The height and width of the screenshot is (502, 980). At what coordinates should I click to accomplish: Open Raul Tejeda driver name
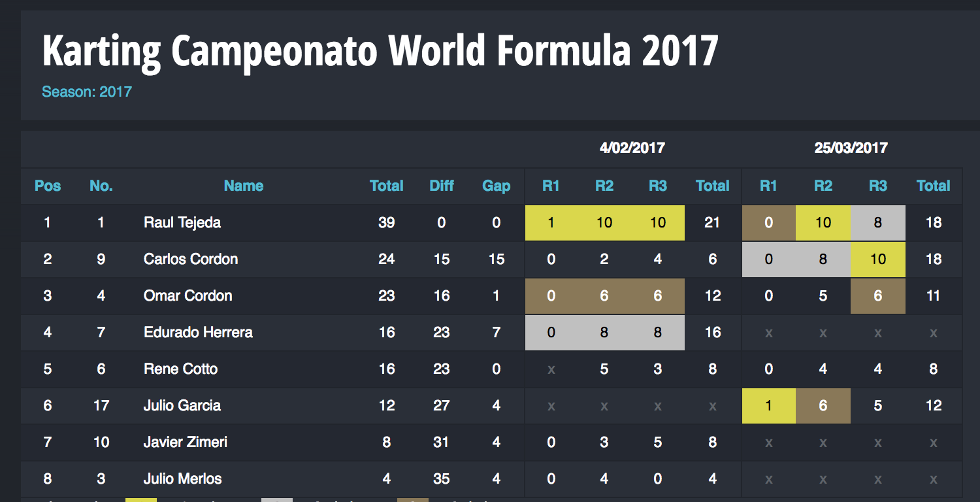pos(182,222)
